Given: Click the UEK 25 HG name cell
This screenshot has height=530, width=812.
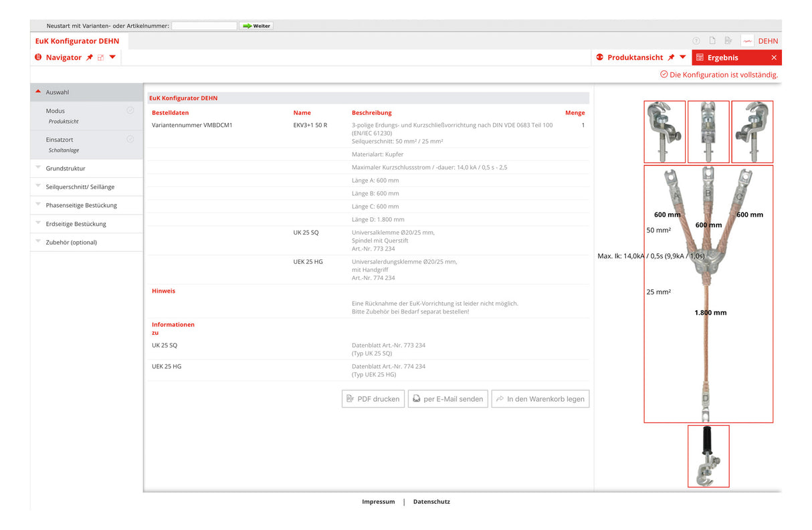Looking at the screenshot, I should tap(308, 261).
